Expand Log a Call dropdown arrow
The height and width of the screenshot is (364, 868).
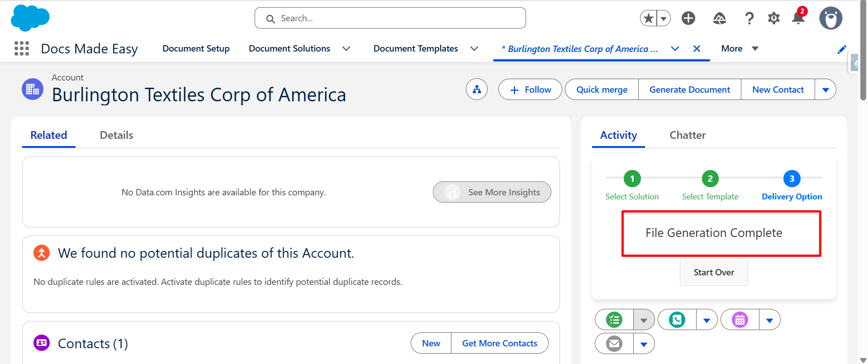click(707, 320)
